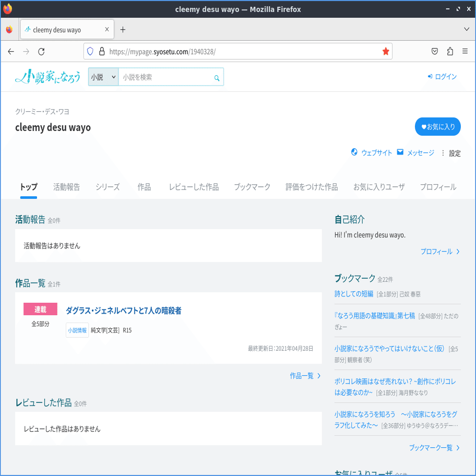The image size is (476, 476).
Task: Switch to the 活動報告 tab
Action: coord(66,187)
